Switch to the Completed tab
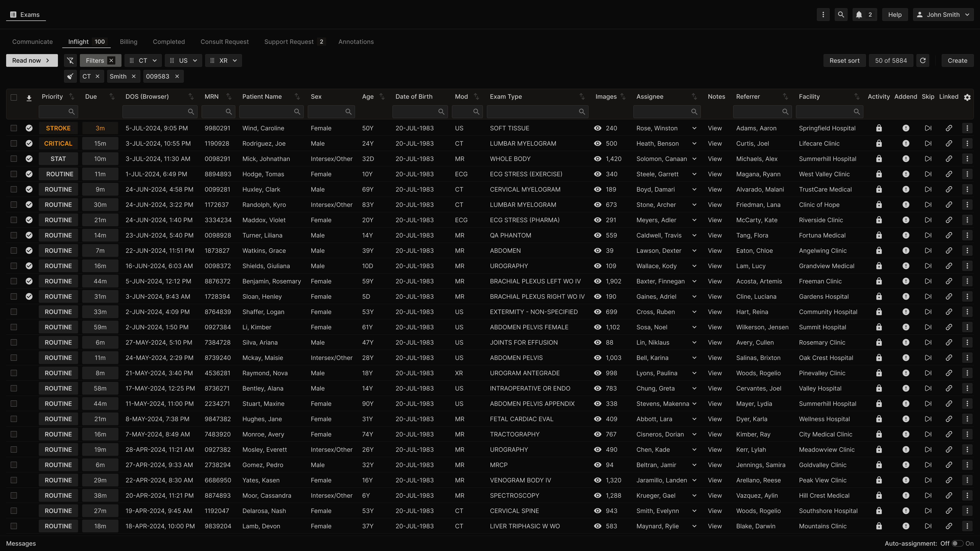Screen dimensions: 980x551 [168, 42]
